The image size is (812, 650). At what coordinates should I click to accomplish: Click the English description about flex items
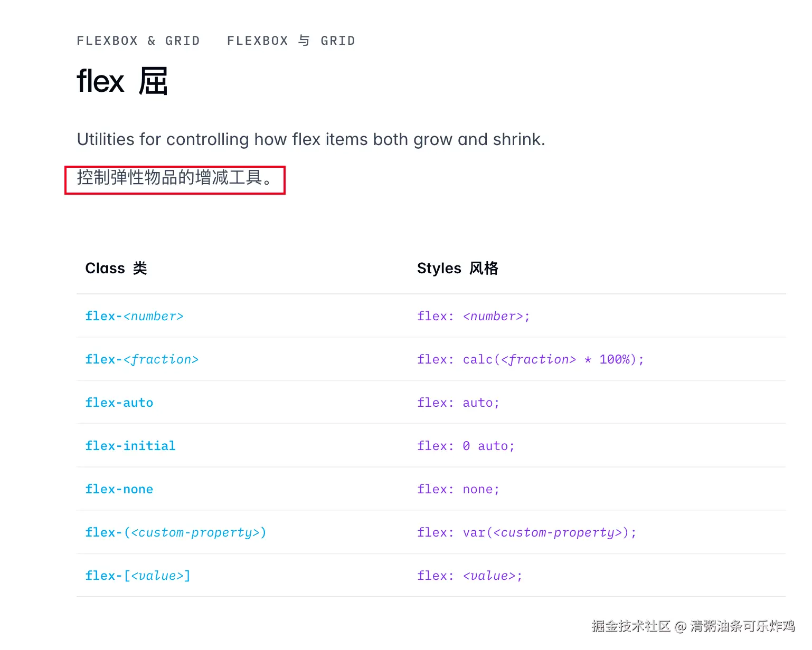click(x=311, y=139)
